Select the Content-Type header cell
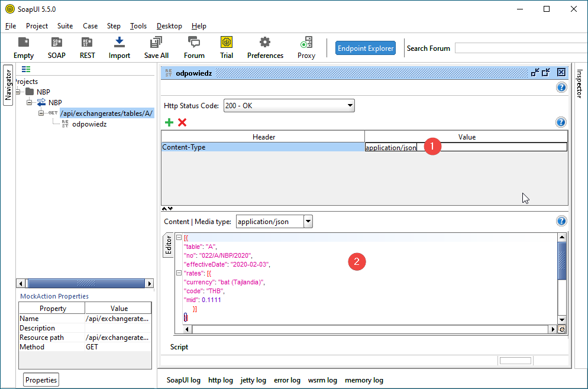The image size is (588, 389). pyautogui.click(x=263, y=147)
